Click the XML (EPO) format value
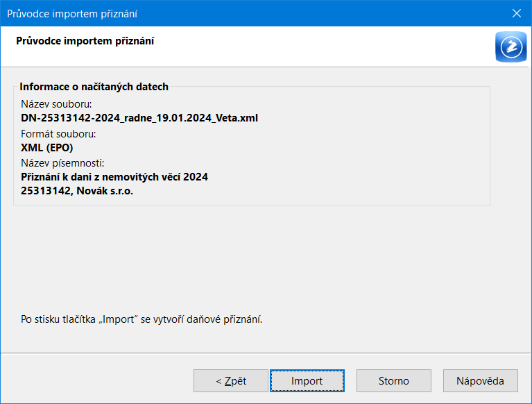The width and height of the screenshot is (532, 404). 47,148
